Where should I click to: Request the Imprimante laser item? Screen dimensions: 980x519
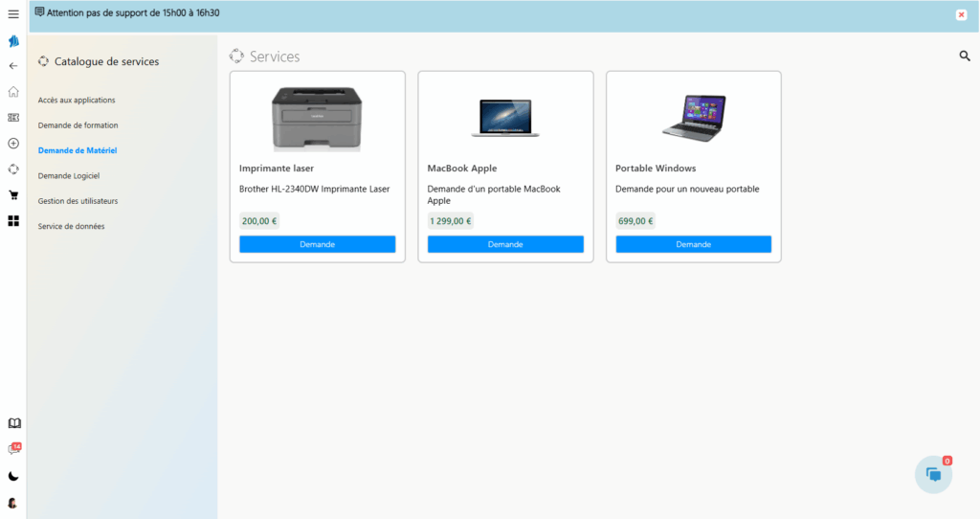coord(317,244)
